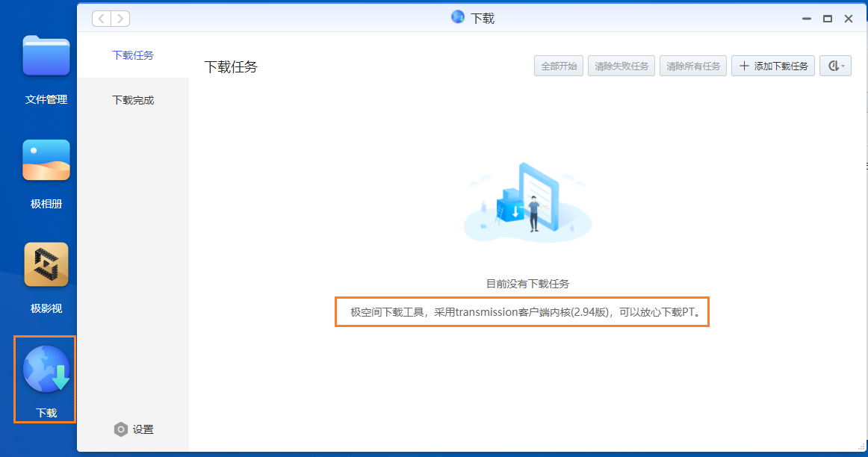868x457 pixels.
Task: Close the 下载 window
Action: [x=849, y=19]
